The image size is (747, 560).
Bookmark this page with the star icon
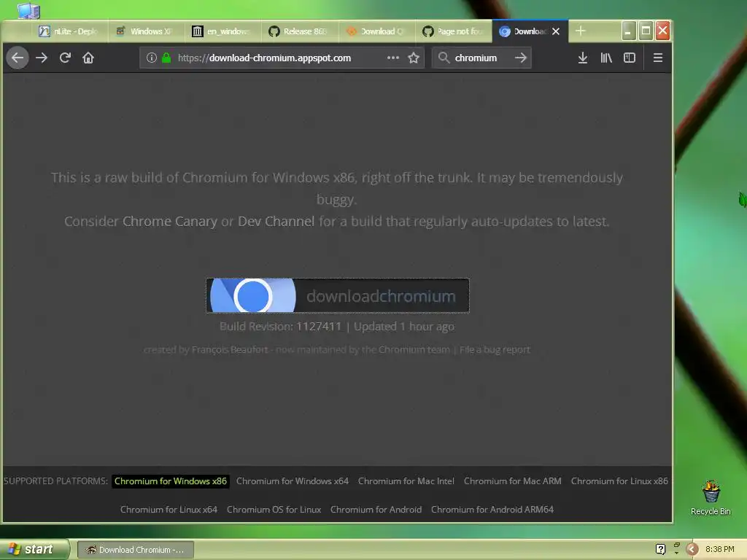pyautogui.click(x=414, y=58)
